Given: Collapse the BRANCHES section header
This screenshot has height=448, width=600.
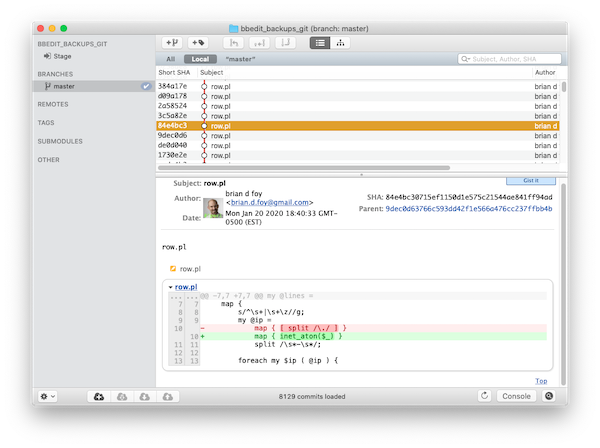Looking at the screenshot, I should pyautogui.click(x=55, y=74).
